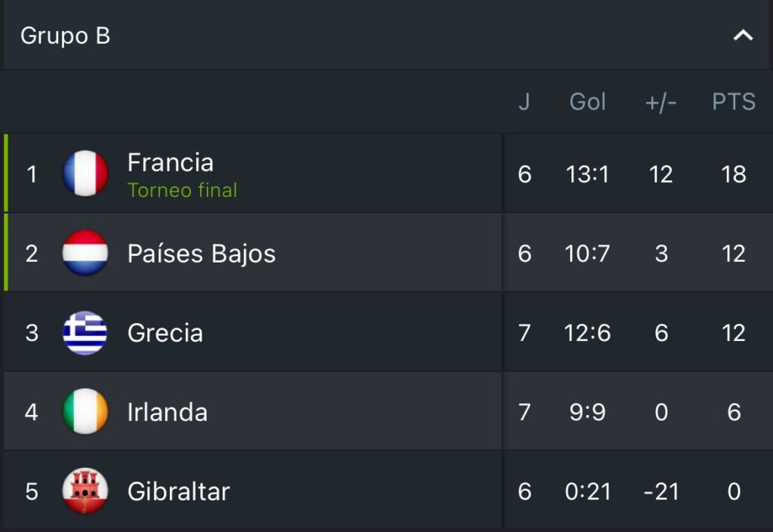Click the Netherlands flag icon

[85, 253]
